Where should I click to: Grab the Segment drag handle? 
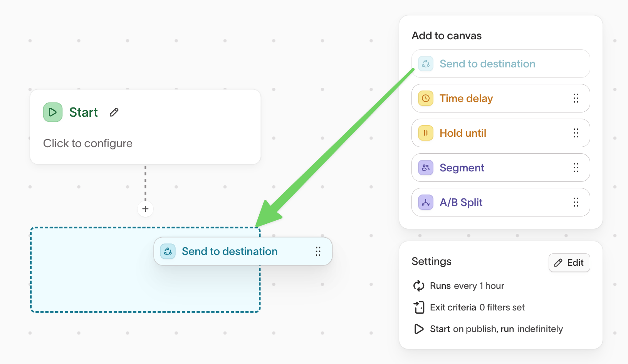(576, 168)
